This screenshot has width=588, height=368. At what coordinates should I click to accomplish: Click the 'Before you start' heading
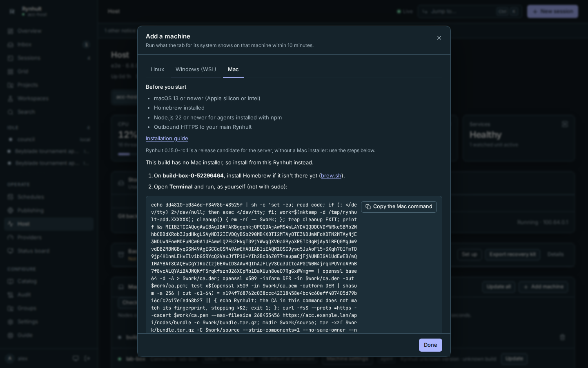(x=166, y=87)
